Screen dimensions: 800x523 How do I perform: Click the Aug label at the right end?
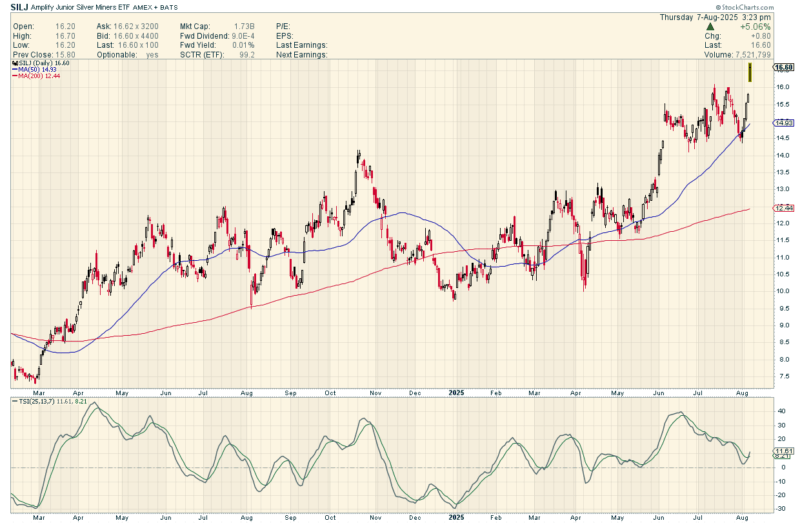pyautogui.click(x=741, y=394)
